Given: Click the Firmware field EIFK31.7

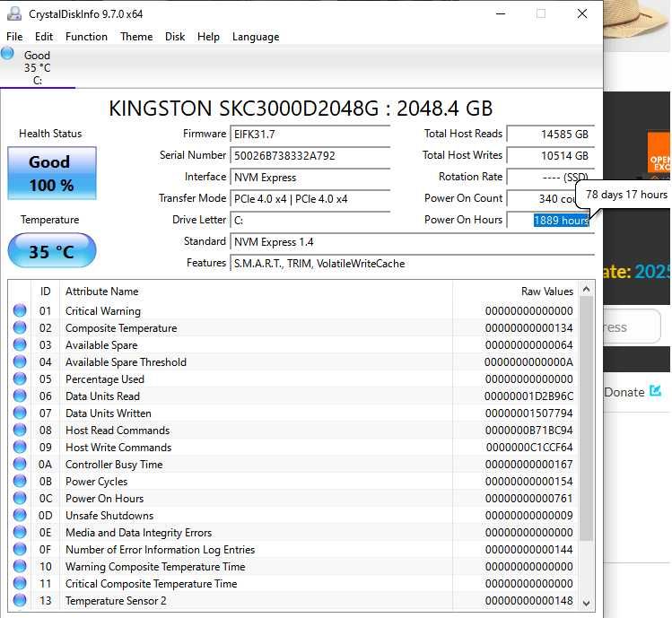Looking at the screenshot, I should (310, 135).
